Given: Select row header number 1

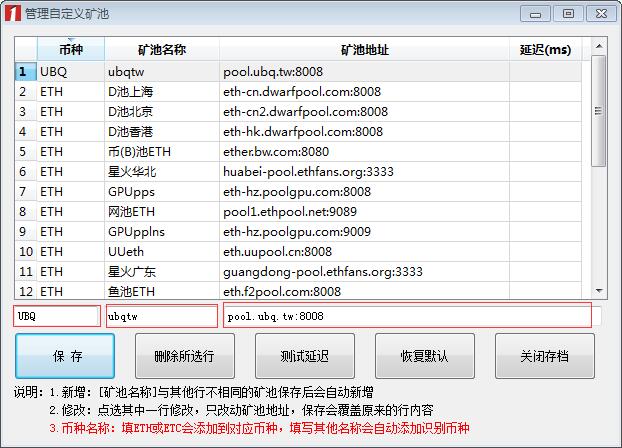Looking at the screenshot, I should pyautogui.click(x=26, y=72).
